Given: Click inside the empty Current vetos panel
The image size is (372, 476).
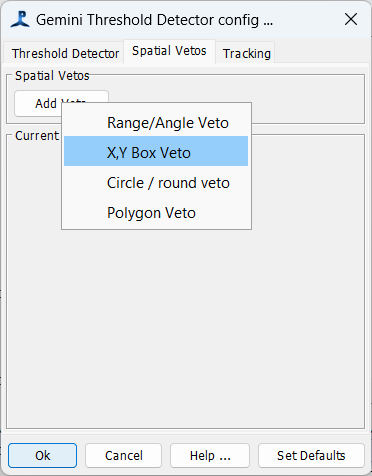Looking at the screenshot, I should pyautogui.click(x=185, y=327).
